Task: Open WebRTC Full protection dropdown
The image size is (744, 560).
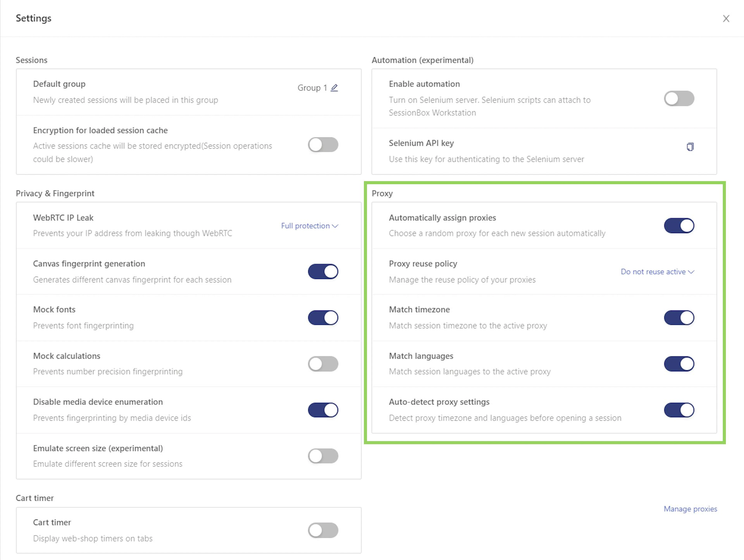Action: pyautogui.click(x=309, y=226)
